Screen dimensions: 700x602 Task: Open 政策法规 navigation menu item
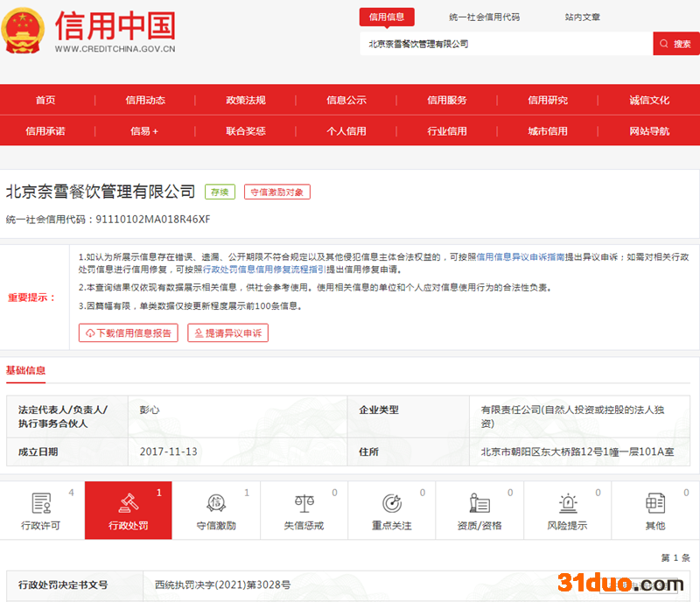tap(246, 101)
